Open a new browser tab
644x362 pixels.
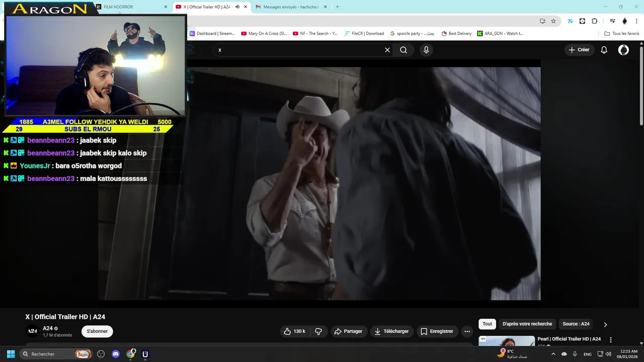tap(337, 7)
